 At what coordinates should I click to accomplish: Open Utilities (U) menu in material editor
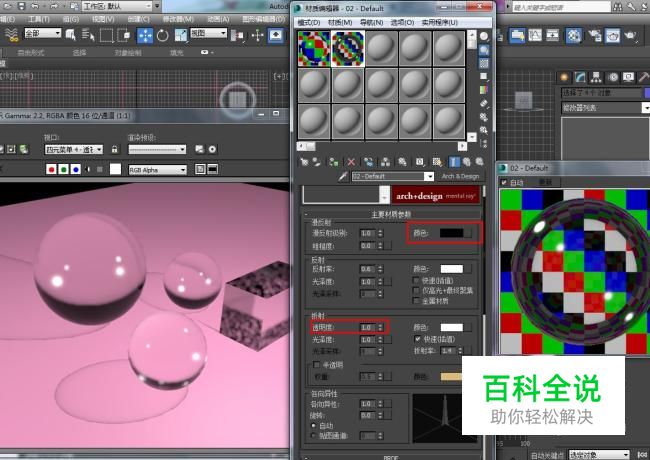pos(440,22)
